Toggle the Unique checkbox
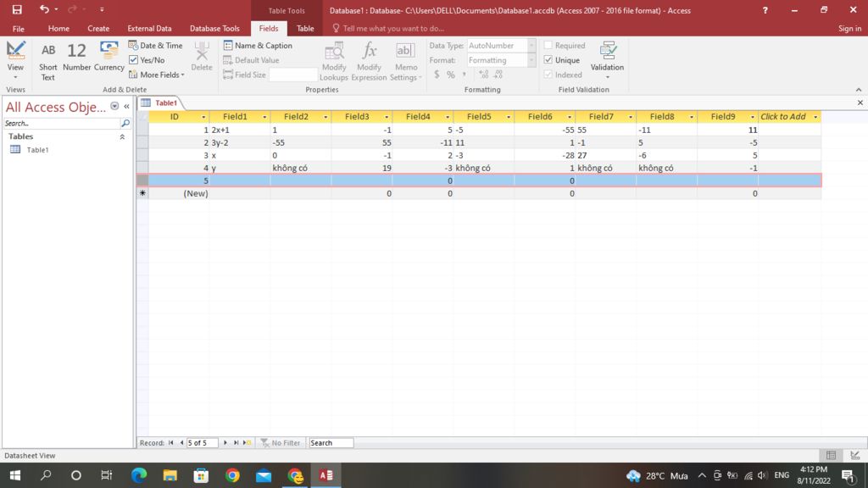Viewport: 868px width, 488px height. [548, 60]
